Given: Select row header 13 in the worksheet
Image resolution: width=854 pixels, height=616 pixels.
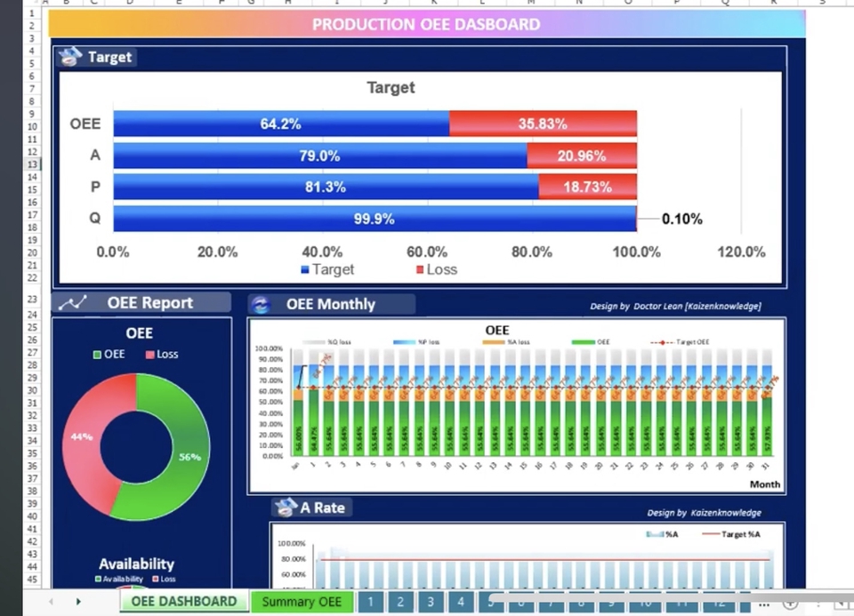Looking at the screenshot, I should pyautogui.click(x=32, y=164).
